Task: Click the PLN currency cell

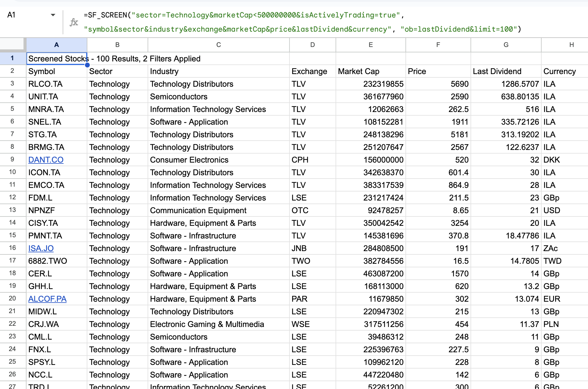Action: pyautogui.click(x=565, y=324)
